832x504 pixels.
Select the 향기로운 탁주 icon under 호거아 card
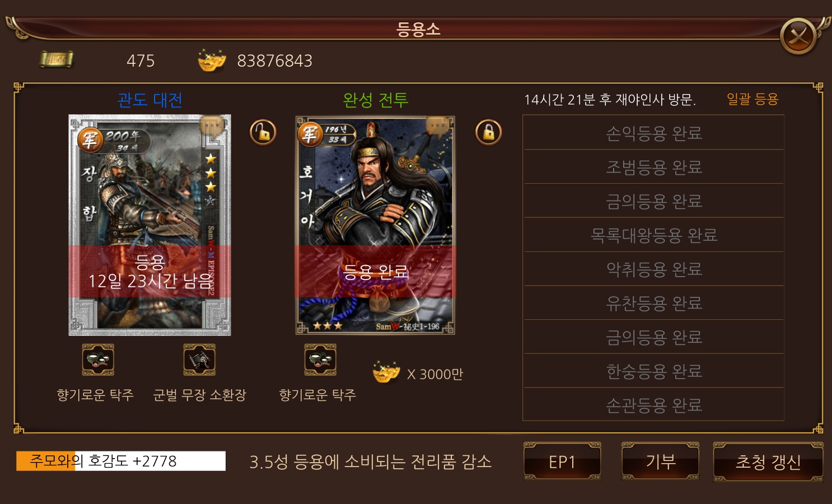tap(320, 360)
